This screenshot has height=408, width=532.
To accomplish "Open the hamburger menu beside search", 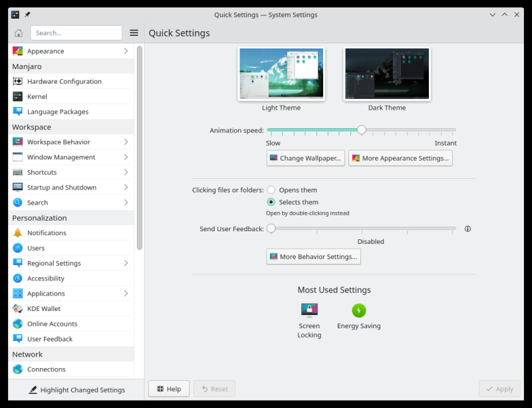I will (134, 33).
